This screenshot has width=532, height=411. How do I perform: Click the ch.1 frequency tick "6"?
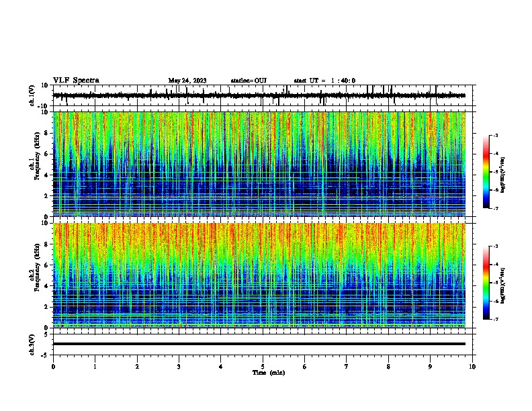[x=46, y=154]
